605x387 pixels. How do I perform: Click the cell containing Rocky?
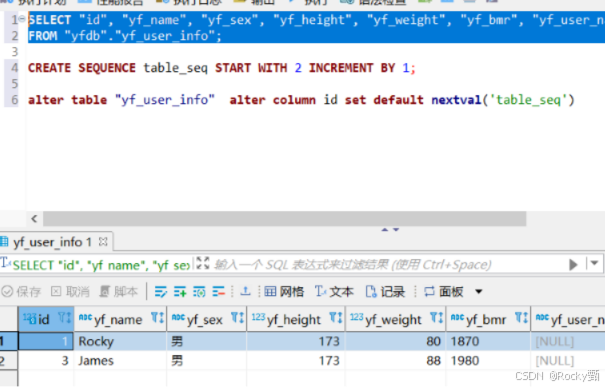pos(120,341)
